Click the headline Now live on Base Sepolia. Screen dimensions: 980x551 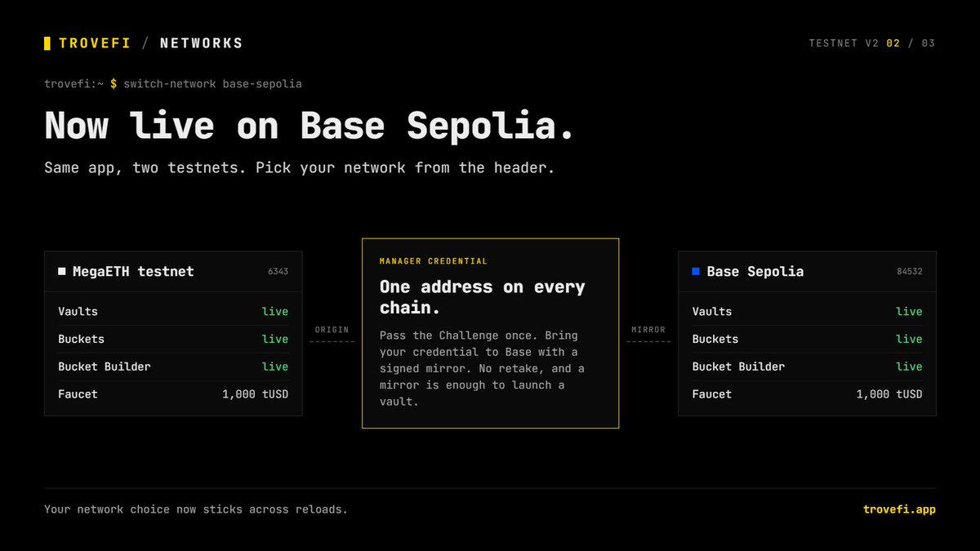pyautogui.click(x=310, y=127)
